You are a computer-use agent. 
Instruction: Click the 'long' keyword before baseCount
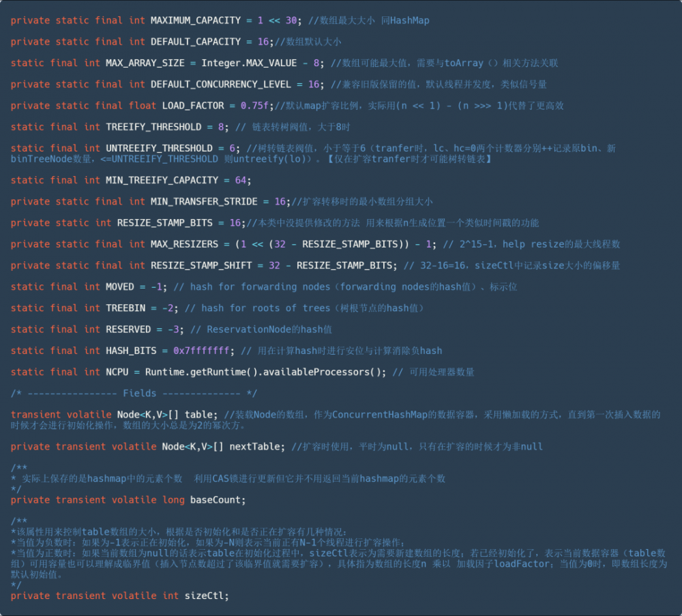pyautogui.click(x=173, y=500)
